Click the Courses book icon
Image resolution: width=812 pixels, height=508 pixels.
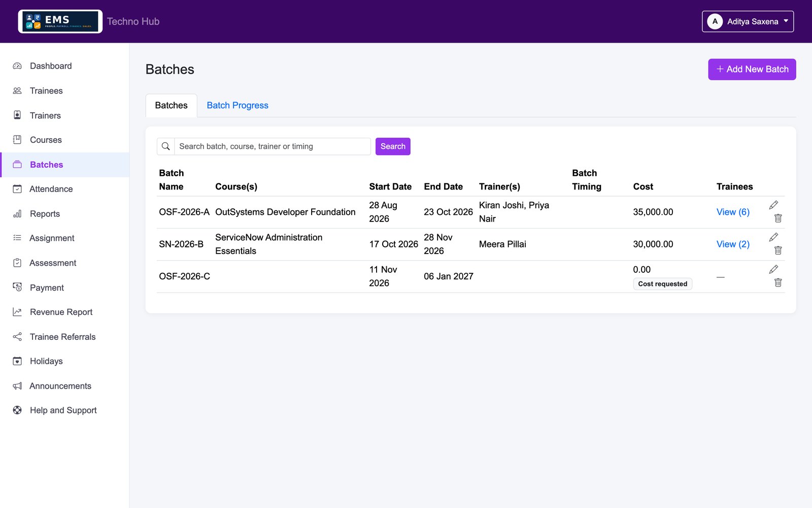(17, 140)
